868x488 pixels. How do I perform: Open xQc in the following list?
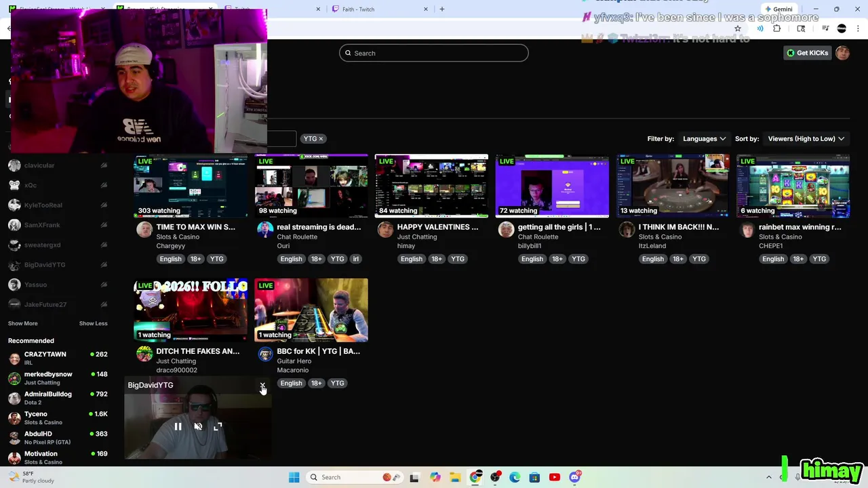[58, 185]
